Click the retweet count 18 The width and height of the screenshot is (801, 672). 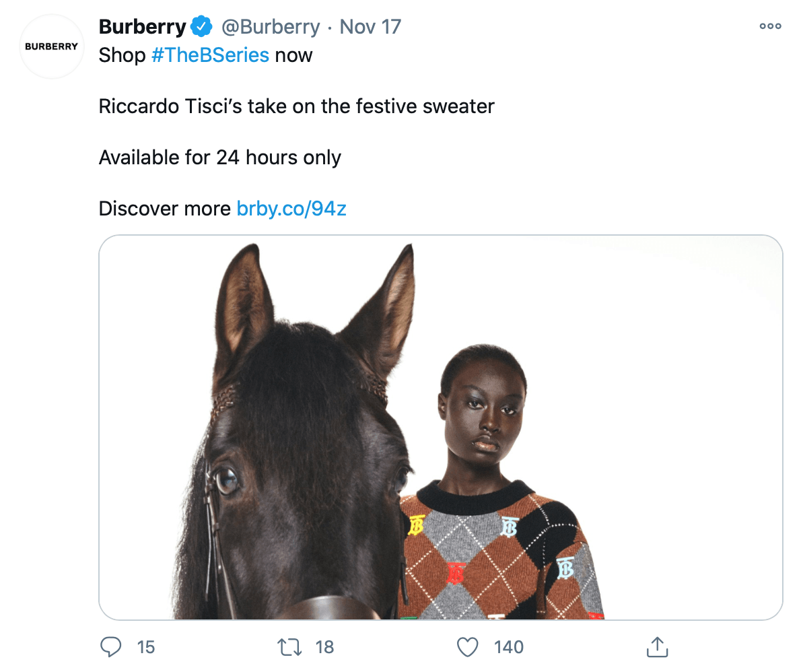[x=324, y=647]
